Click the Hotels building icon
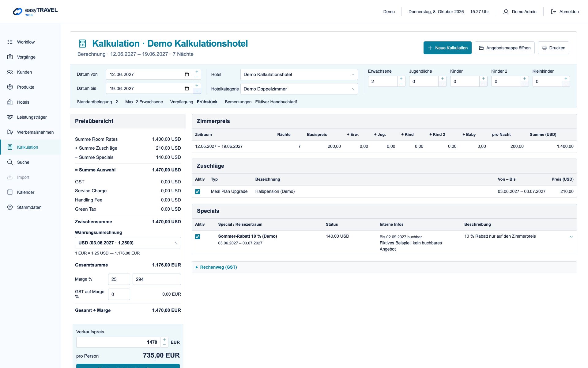Image resolution: width=588 pixels, height=368 pixels. (10, 102)
